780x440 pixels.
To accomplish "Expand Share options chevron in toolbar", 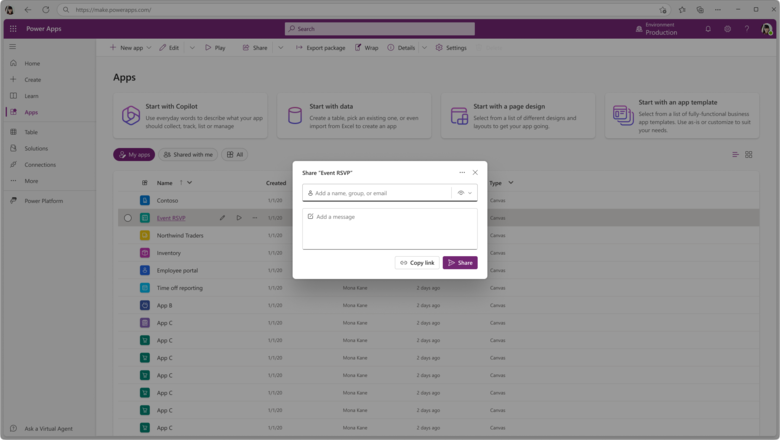I will [281, 48].
